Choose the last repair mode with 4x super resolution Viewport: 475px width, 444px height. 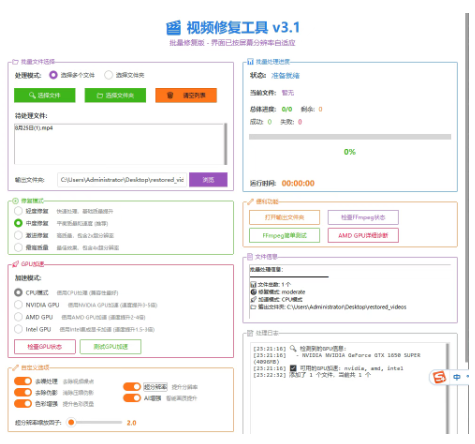click(x=18, y=247)
